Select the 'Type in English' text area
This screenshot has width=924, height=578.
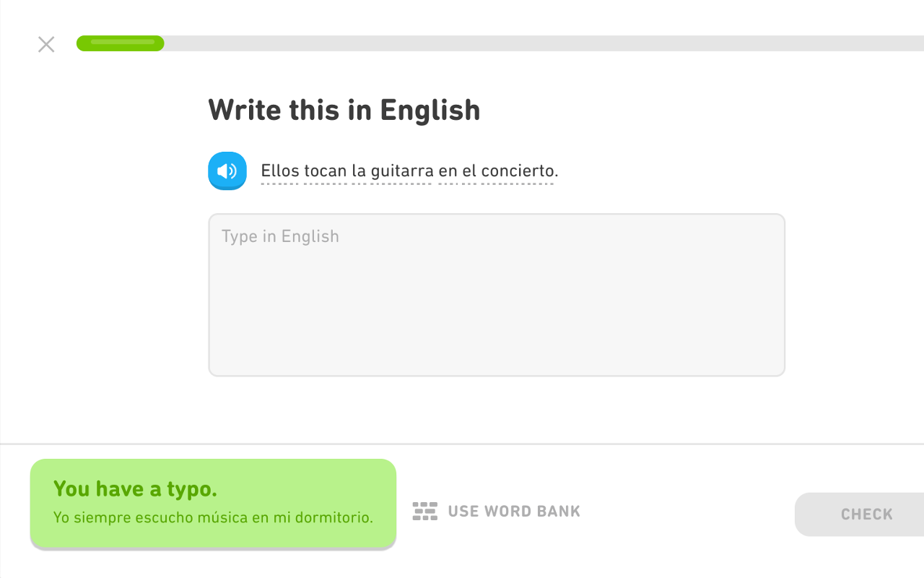[x=496, y=294]
